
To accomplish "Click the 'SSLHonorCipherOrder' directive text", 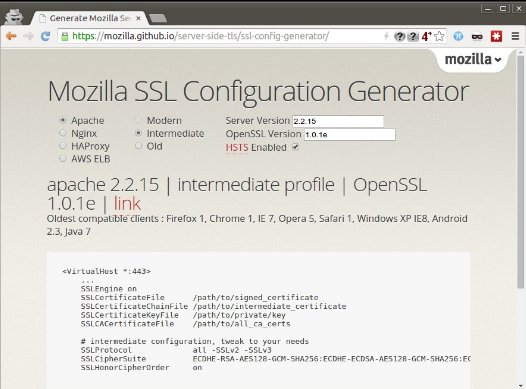I will (x=125, y=367).
